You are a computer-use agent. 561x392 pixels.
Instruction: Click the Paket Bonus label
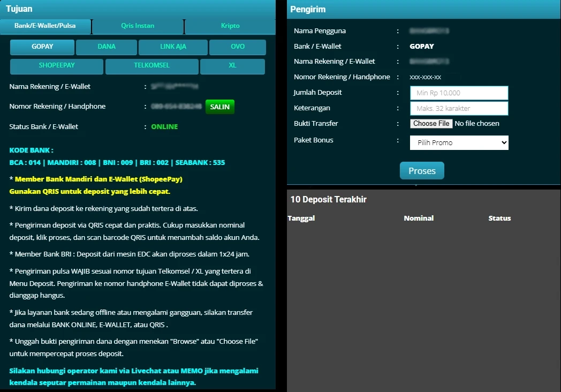313,140
